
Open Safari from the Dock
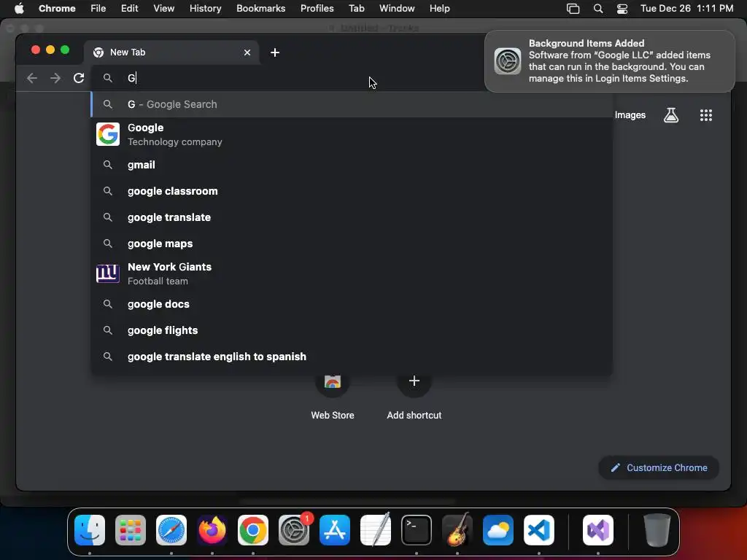tap(171, 530)
